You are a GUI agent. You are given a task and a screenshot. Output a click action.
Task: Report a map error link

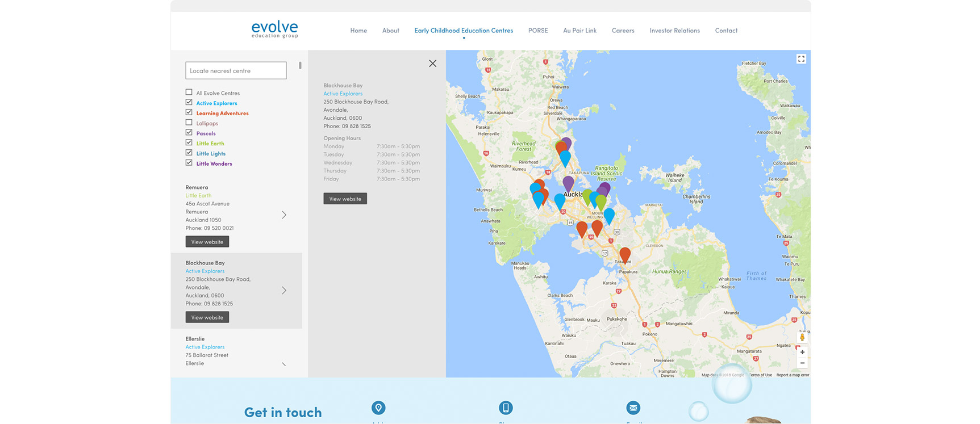[x=793, y=375]
